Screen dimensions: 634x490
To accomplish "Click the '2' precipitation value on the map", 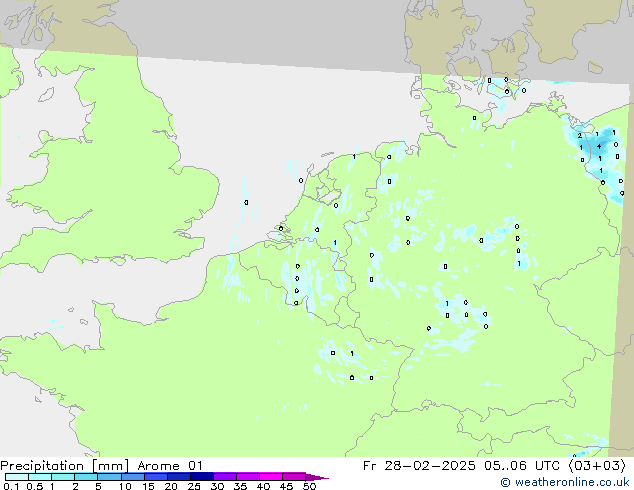I will click(x=579, y=135).
